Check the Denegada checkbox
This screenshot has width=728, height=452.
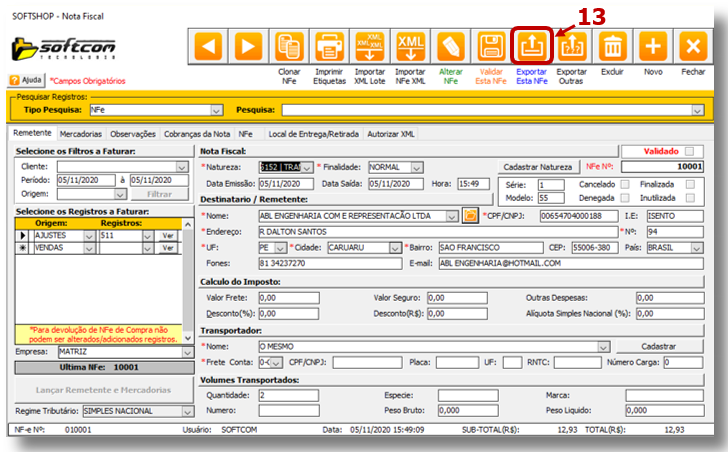(x=624, y=198)
